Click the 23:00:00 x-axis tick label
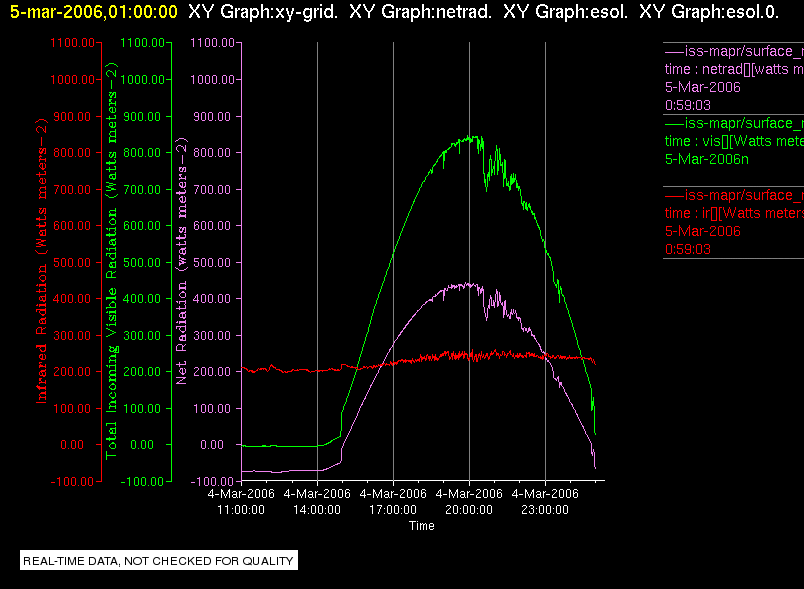This screenshot has width=804, height=589. (545, 510)
